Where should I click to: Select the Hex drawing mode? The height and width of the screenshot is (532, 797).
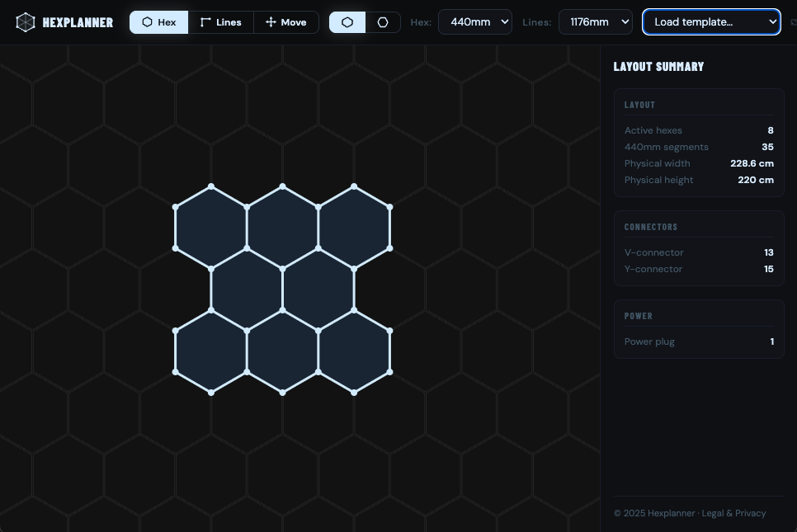[x=159, y=22]
